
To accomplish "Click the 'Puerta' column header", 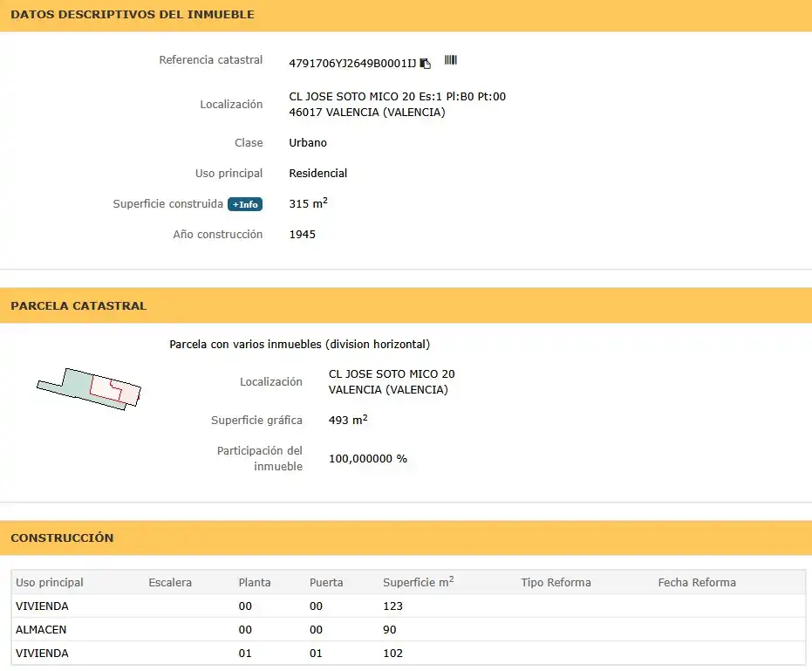I will [x=326, y=582].
